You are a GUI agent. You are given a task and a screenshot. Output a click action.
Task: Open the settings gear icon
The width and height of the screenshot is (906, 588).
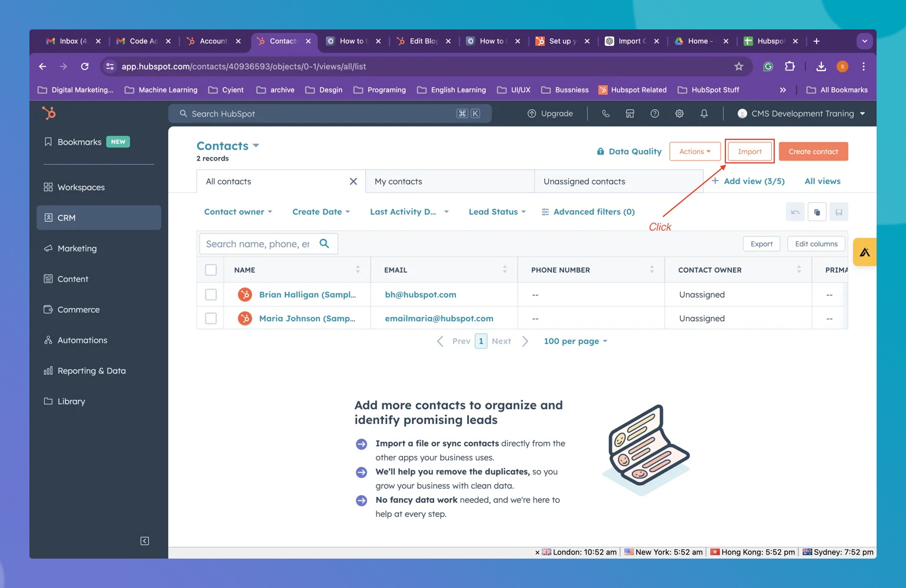tap(679, 113)
